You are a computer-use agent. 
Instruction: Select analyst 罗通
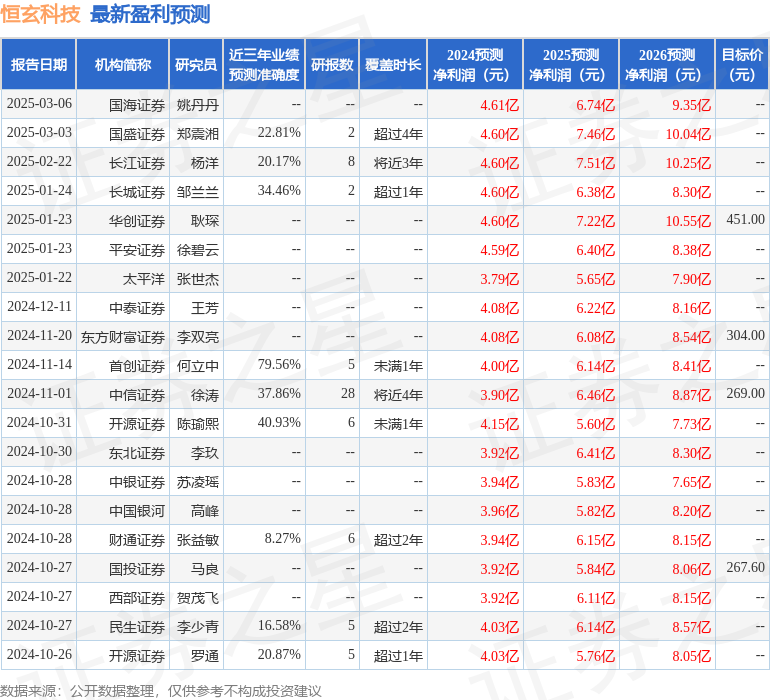(x=204, y=656)
